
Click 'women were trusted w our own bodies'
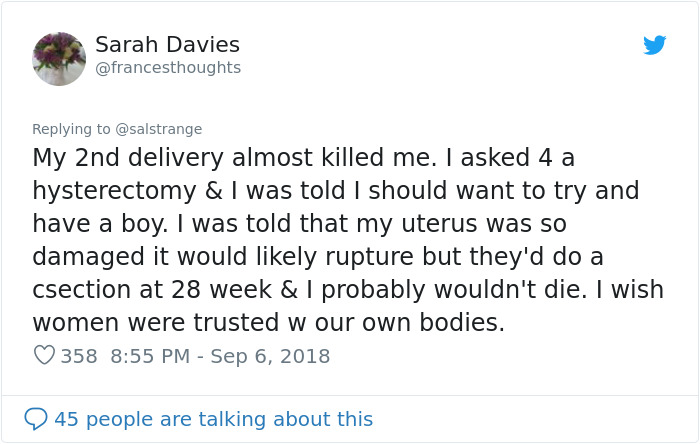(268, 323)
